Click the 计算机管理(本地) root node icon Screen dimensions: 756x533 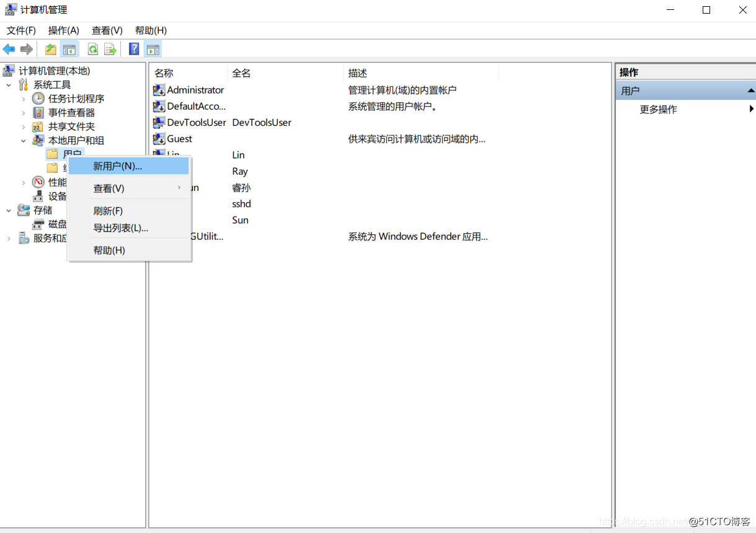[x=9, y=71]
